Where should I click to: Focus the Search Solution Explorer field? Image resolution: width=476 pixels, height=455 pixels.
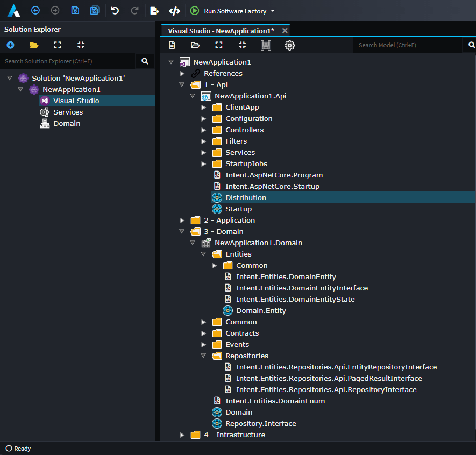(x=68, y=61)
